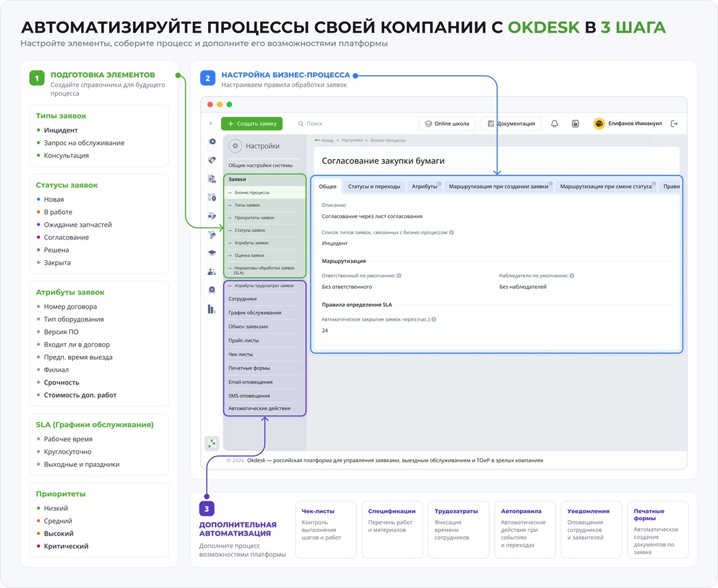Click the info icon on the Атрибуты tab
Image resolution: width=718 pixels, height=588 pixels.
439,184
